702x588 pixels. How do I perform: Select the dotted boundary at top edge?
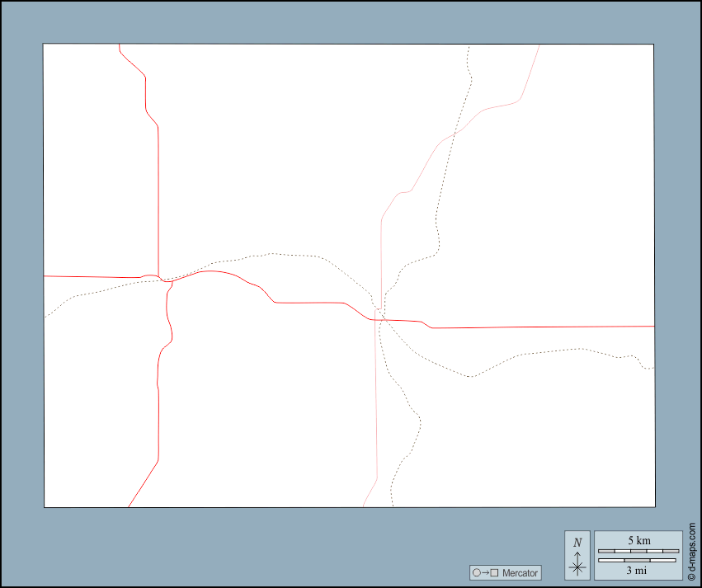(469, 47)
